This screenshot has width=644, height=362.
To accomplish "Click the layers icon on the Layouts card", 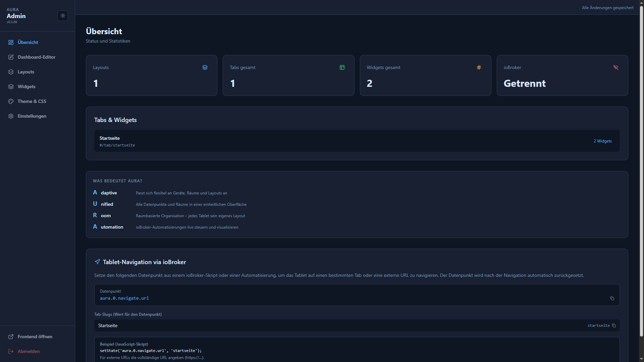I will pos(205,67).
